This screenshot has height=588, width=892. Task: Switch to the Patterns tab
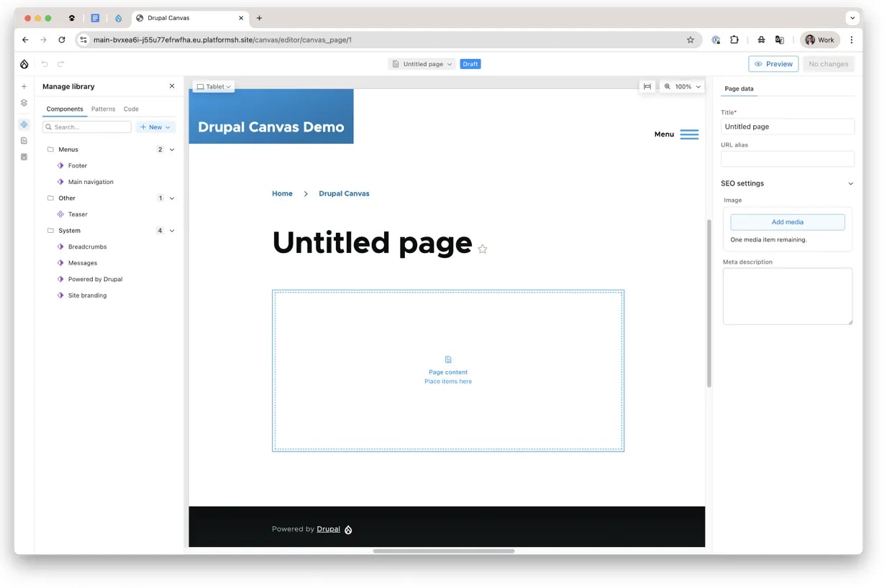point(103,109)
